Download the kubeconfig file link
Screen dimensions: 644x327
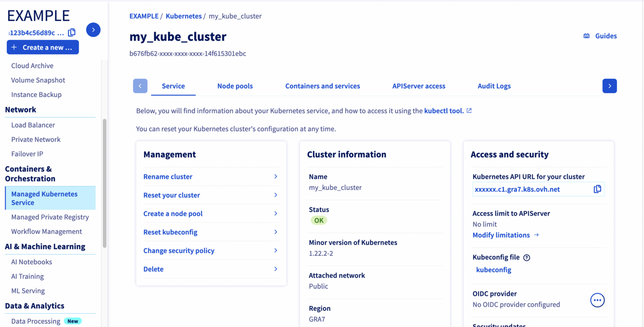(x=494, y=270)
